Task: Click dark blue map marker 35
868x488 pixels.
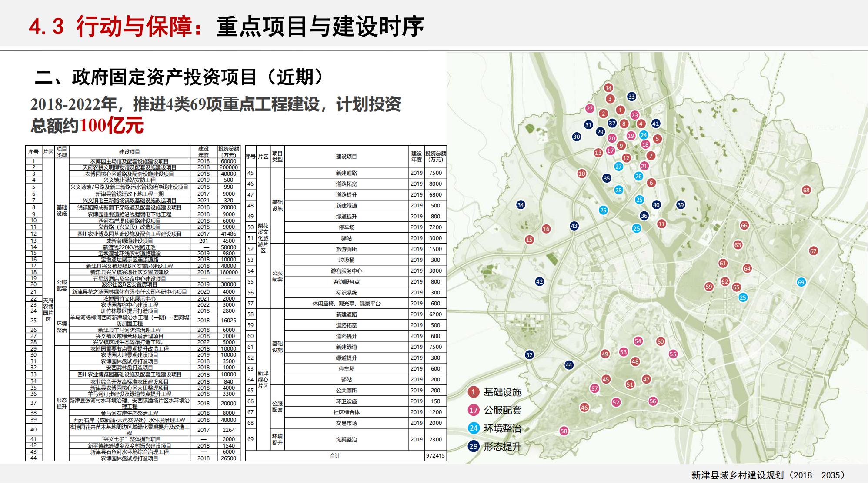Action: 607,178
